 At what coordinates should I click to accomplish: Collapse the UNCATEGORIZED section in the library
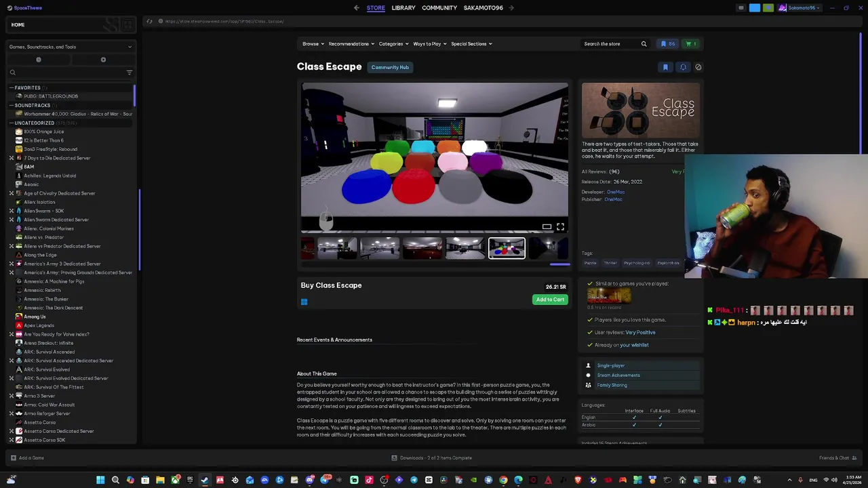coord(11,123)
